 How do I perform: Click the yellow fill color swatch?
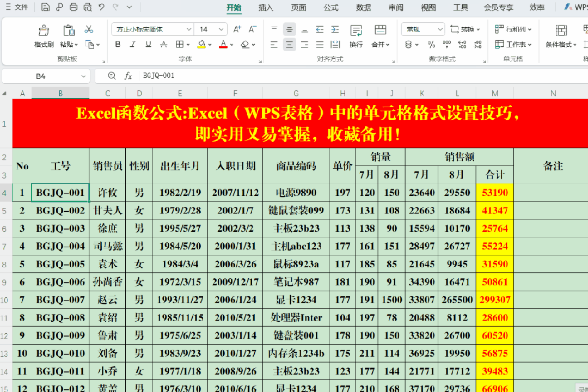201,45
